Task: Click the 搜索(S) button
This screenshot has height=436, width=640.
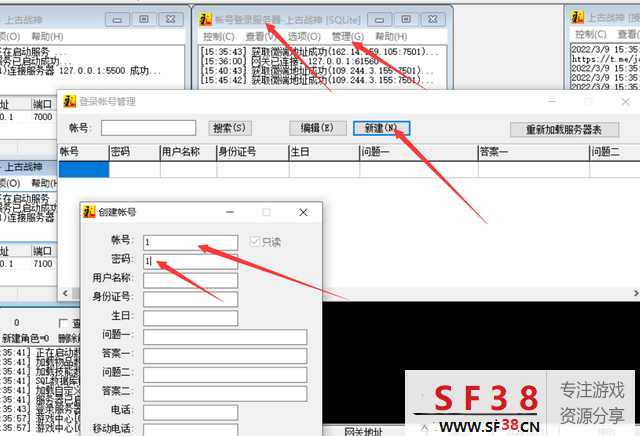Action: pos(230,128)
